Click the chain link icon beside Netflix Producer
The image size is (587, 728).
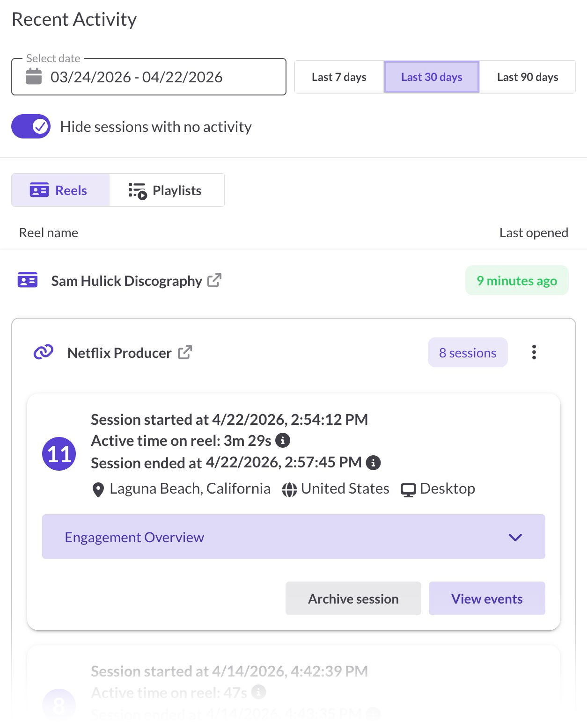44,352
